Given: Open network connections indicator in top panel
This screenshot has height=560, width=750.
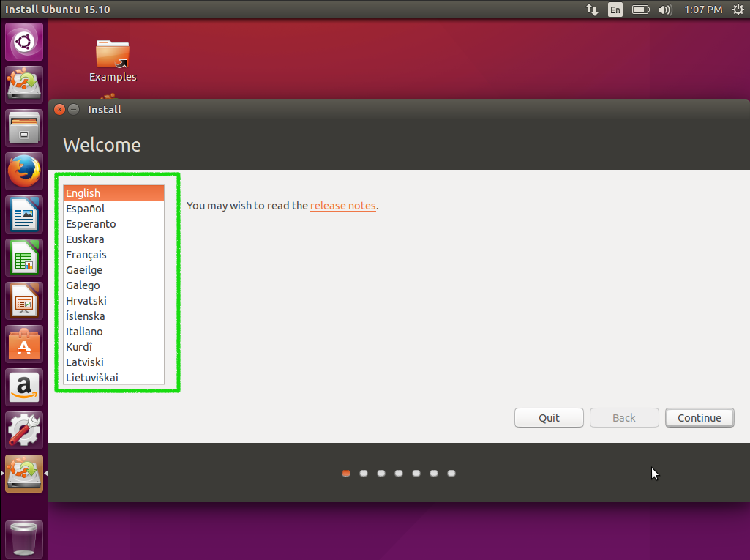Looking at the screenshot, I should point(592,10).
